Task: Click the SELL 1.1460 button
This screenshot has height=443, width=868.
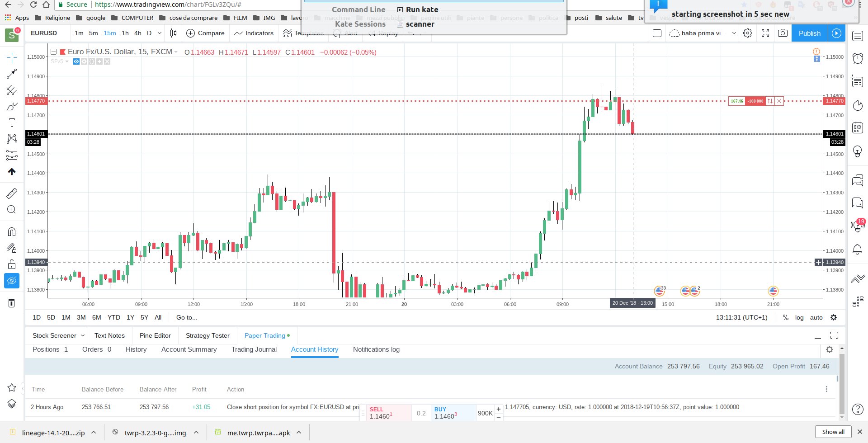Action: pyautogui.click(x=389, y=413)
